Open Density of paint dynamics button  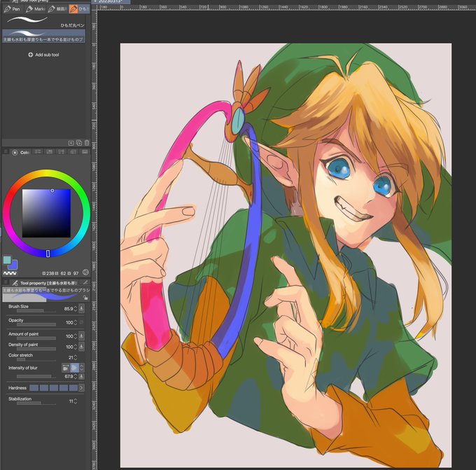(81, 346)
